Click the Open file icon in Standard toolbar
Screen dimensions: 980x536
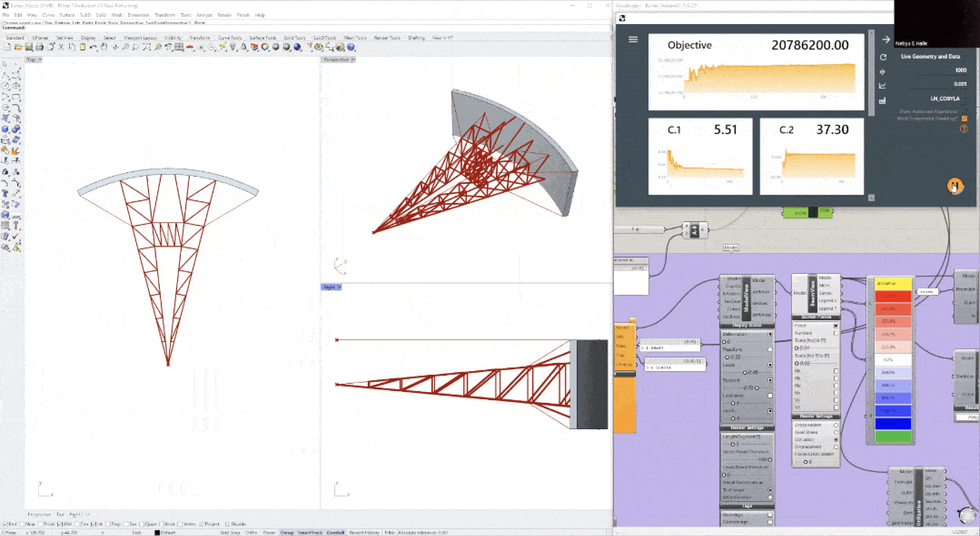coord(18,47)
